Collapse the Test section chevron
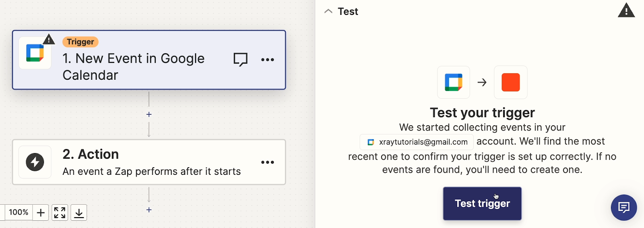This screenshot has height=228, width=644. (328, 11)
